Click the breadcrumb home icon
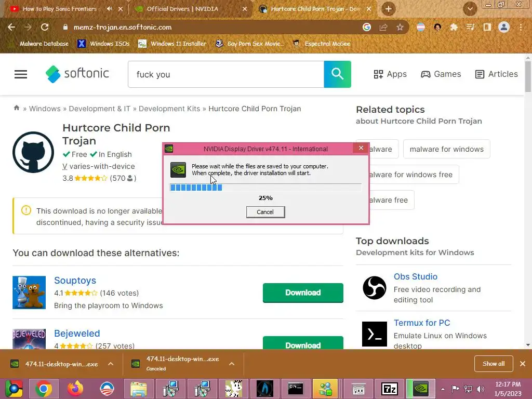Viewport: 532px width, 399px height. [x=16, y=108]
